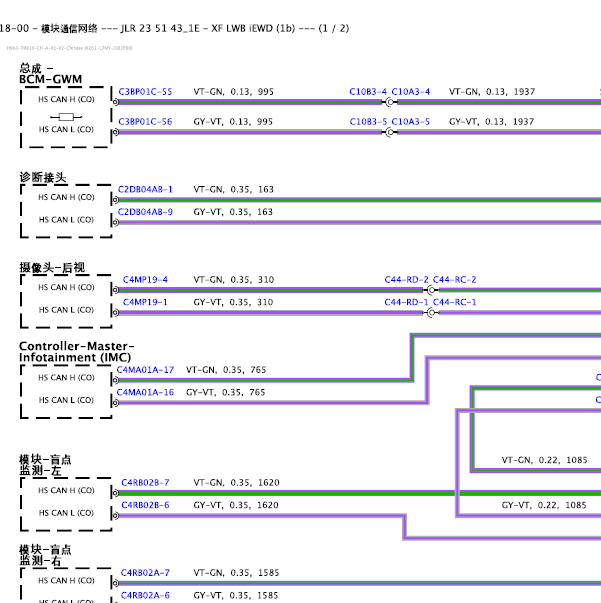
Task: Click HS CAN L (CO) in IMC box
Action: click(66, 400)
